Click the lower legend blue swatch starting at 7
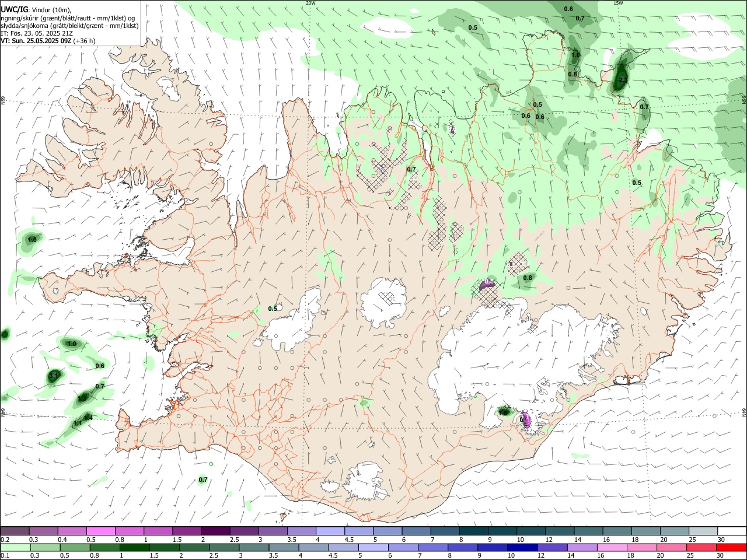Viewport: 747px width, 560px height. [x=433, y=547]
